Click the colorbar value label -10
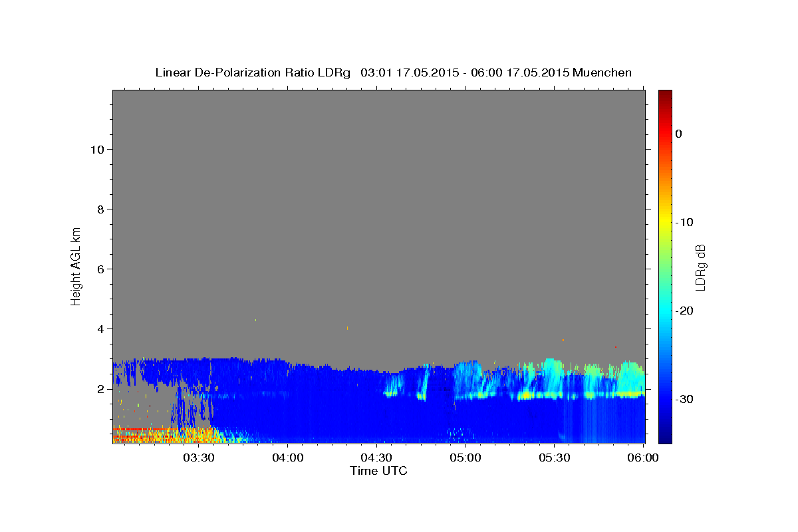Viewport: 798px width, 532px height. point(684,222)
